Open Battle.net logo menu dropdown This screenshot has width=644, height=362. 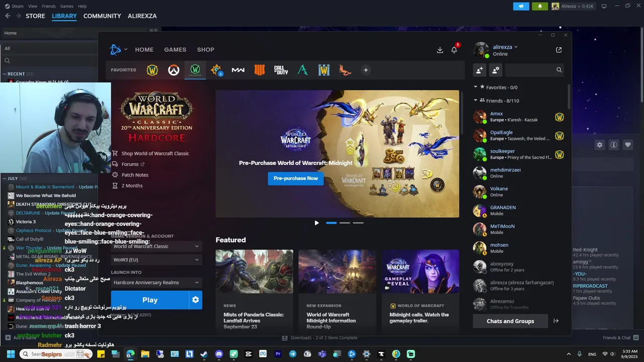click(x=118, y=49)
